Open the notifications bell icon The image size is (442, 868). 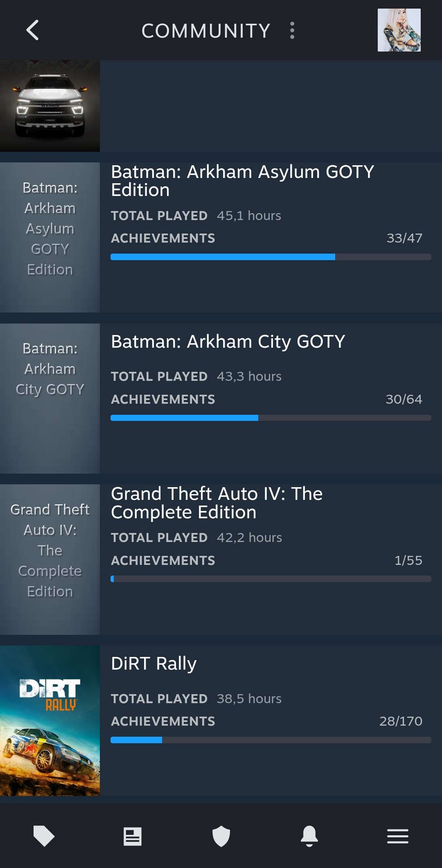(309, 836)
